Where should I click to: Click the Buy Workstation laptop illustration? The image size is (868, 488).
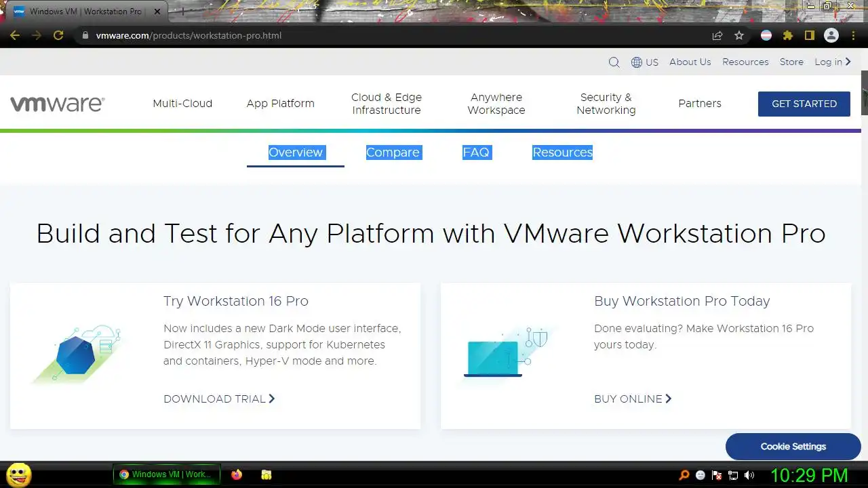pos(507,352)
